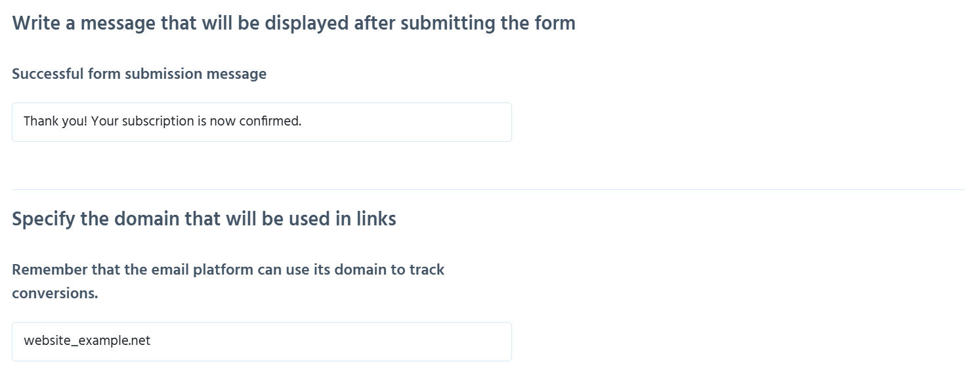Click the word "conversions." in the note
The image size is (980, 385).
click(x=55, y=294)
